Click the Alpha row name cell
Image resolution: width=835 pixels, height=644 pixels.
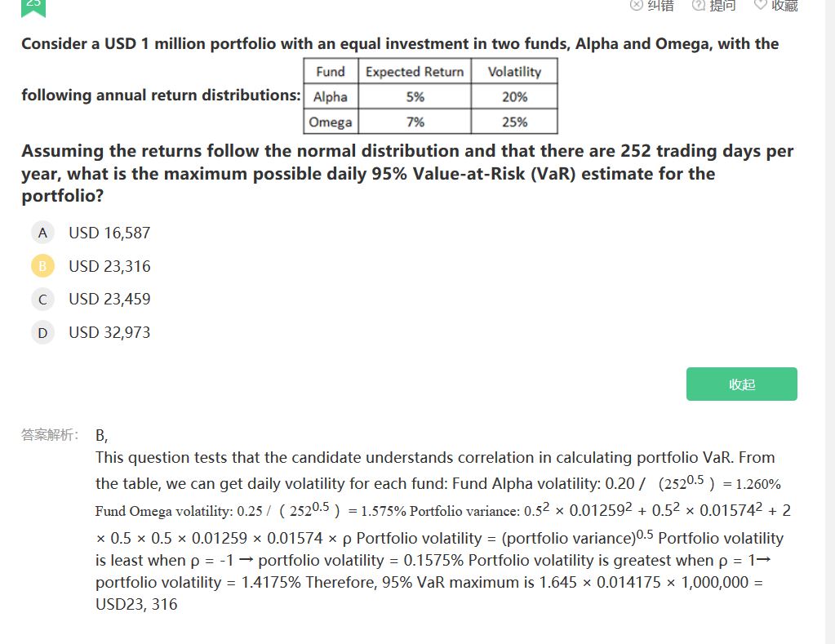tap(331, 96)
